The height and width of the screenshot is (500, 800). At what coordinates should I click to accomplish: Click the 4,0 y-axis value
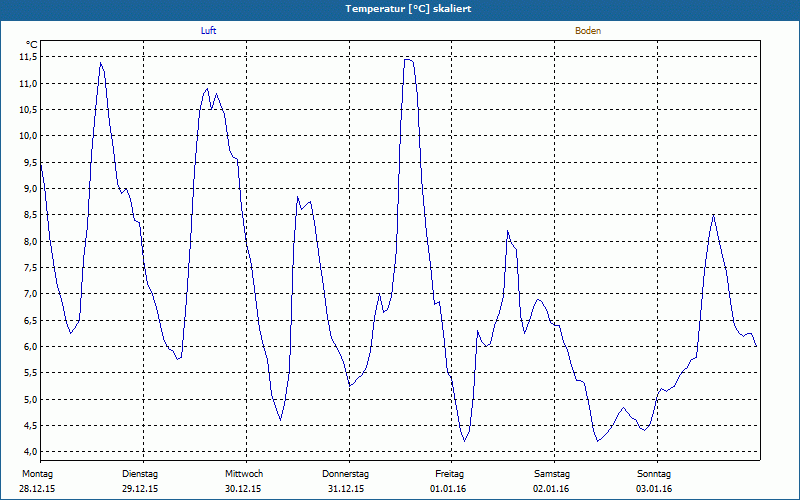pos(30,452)
